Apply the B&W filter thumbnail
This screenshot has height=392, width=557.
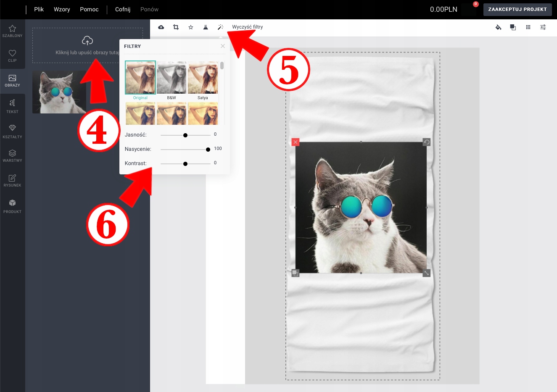(172, 78)
